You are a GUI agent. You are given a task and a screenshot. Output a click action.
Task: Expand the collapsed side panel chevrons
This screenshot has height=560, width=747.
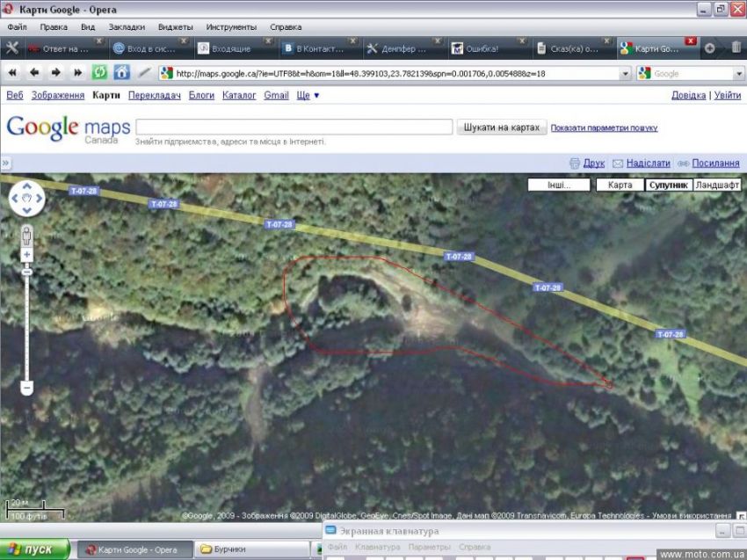pos(5,164)
